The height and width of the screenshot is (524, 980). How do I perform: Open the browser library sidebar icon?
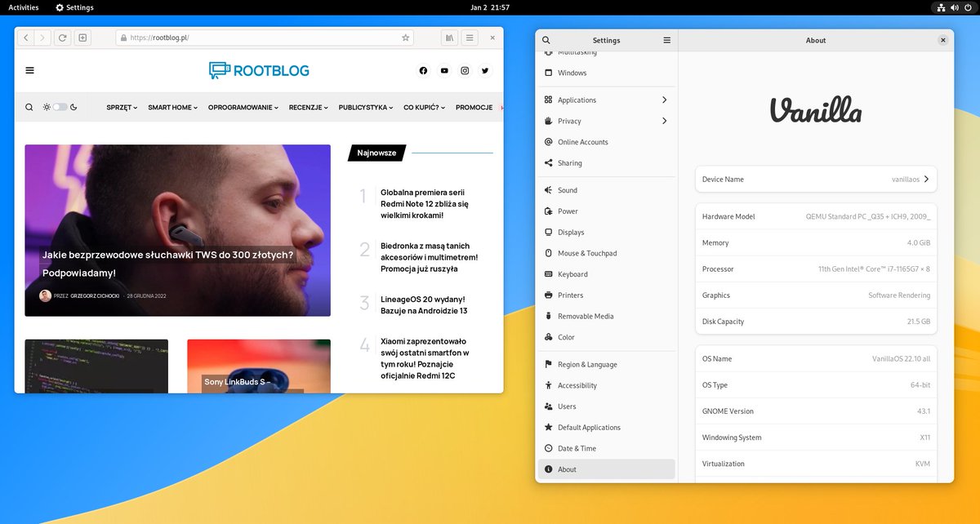[450, 37]
